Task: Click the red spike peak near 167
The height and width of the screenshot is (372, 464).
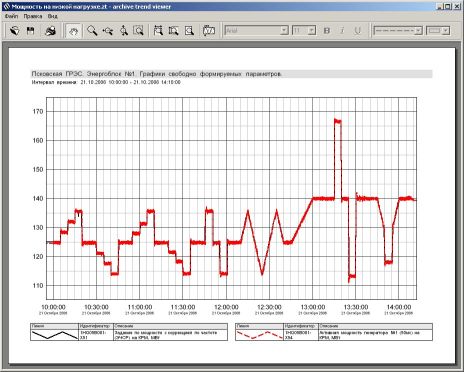Action: (338, 121)
